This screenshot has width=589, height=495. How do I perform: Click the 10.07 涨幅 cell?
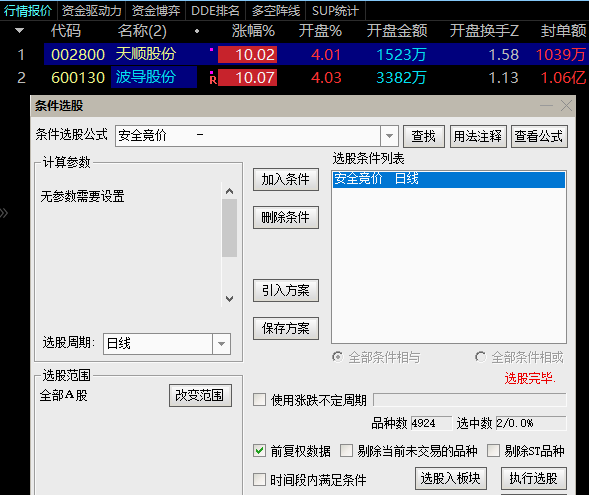point(248,78)
